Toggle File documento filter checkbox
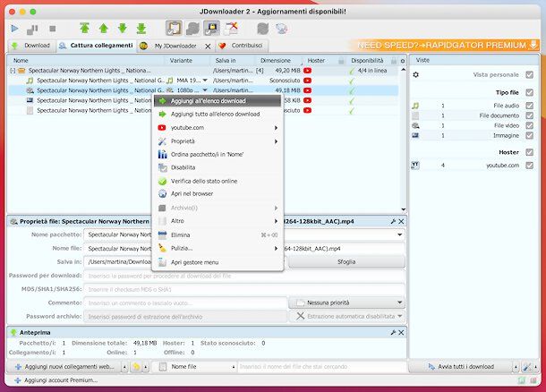The width and height of the screenshot is (546, 392). pos(530,115)
